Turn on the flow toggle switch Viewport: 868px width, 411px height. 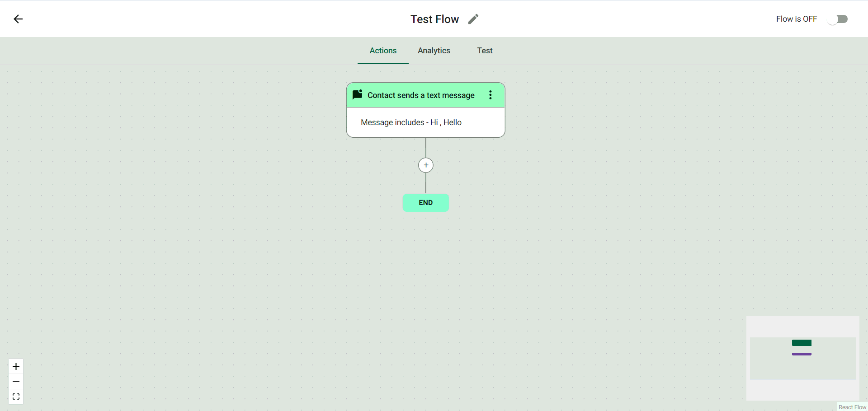[x=838, y=19]
